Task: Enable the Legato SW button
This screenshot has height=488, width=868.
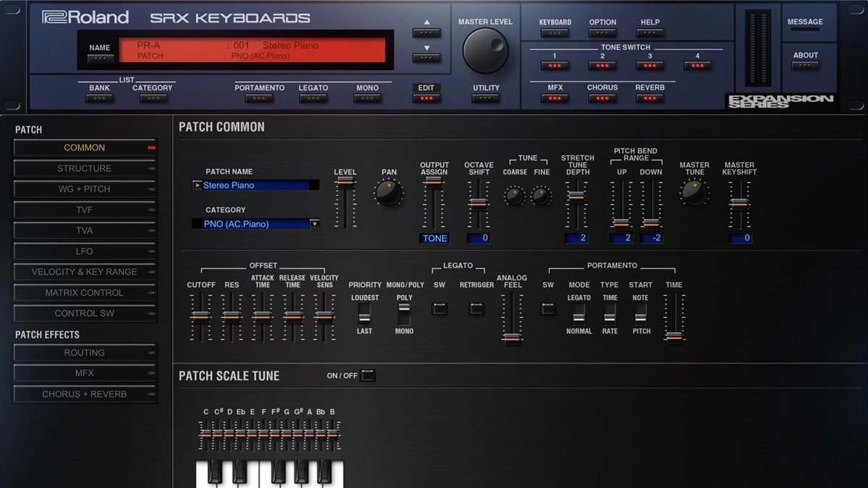Action: [439, 309]
